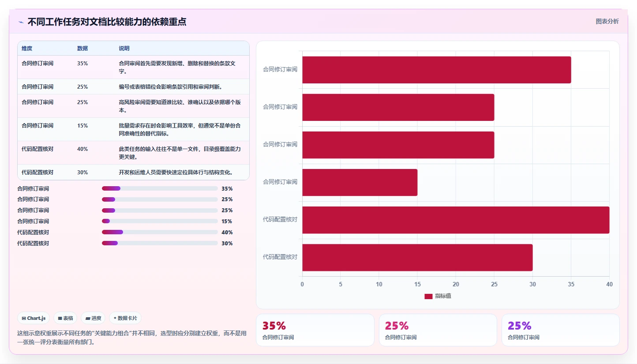Click the 35% cell in the table

tap(82, 63)
